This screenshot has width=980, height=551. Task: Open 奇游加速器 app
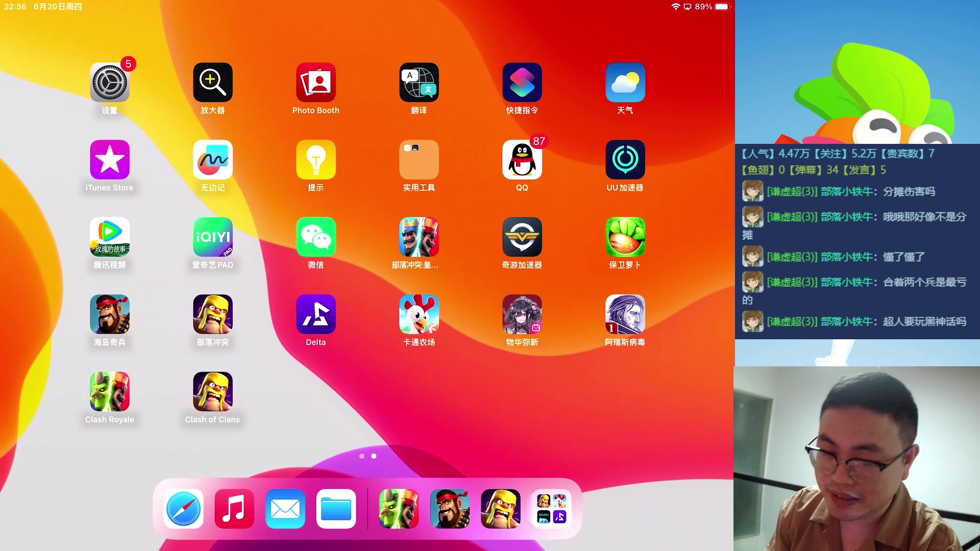click(x=522, y=237)
